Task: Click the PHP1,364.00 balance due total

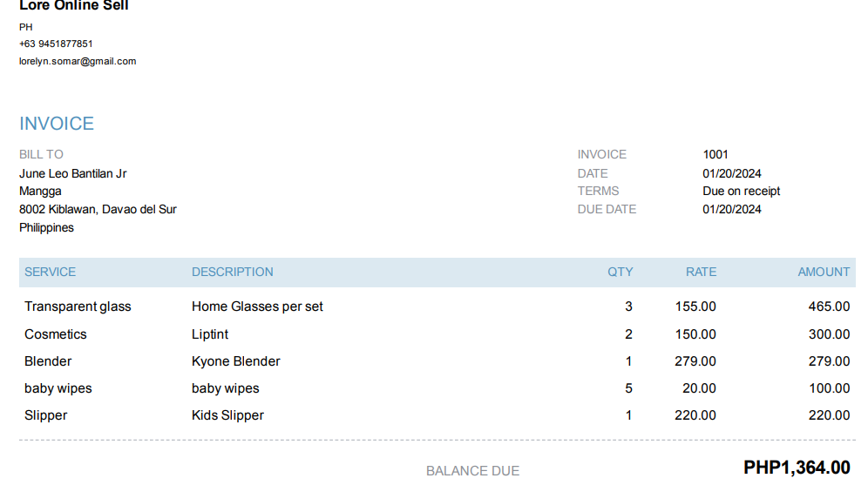Action: (x=797, y=468)
